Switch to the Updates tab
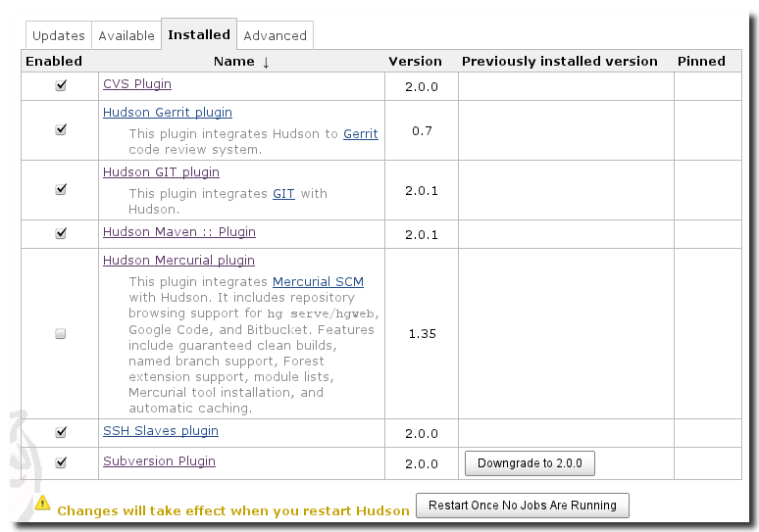Screen dimensions: 759x532 tap(58, 35)
